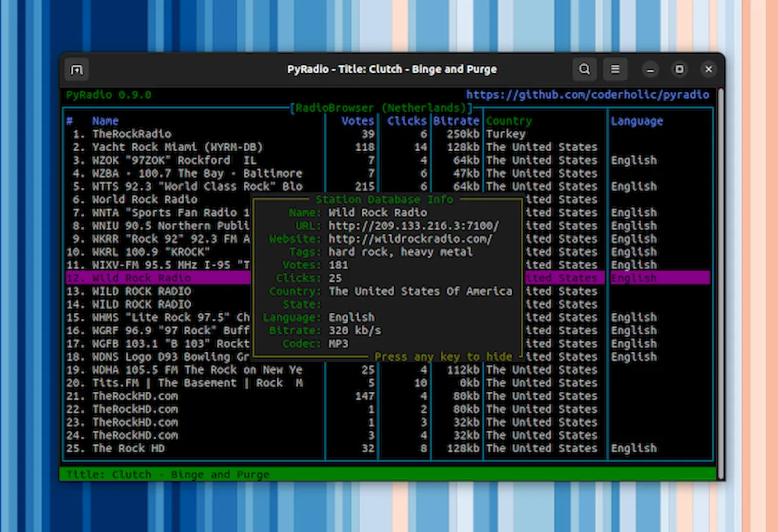Select station 25 The Rock HD
This screenshot has height=532, width=778.
pyautogui.click(x=388, y=448)
